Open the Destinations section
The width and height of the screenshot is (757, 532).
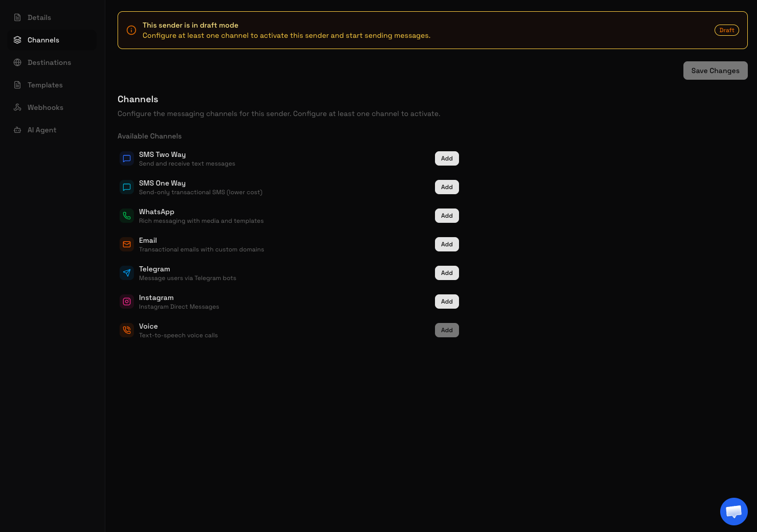[x=49, y=62]
